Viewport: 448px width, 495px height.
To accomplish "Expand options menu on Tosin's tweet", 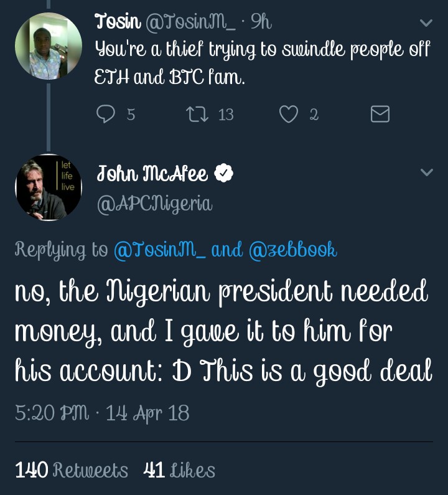I will [x=426, y=23].
